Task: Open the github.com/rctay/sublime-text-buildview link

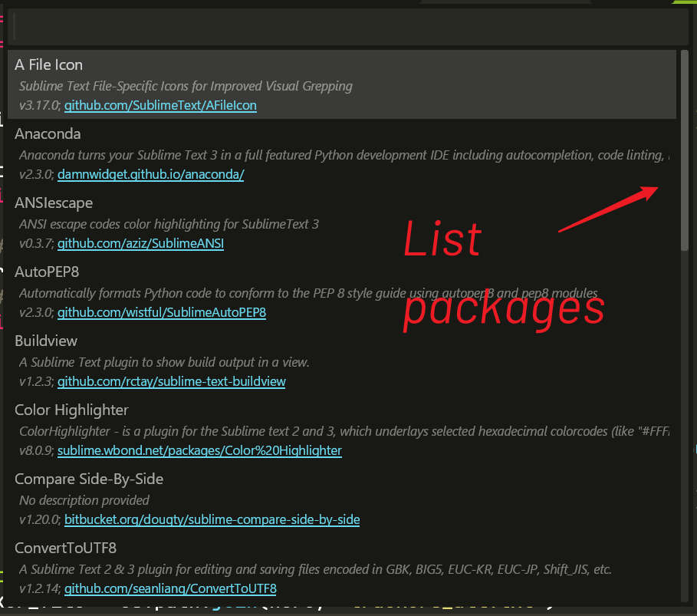Action: [172, 382]
